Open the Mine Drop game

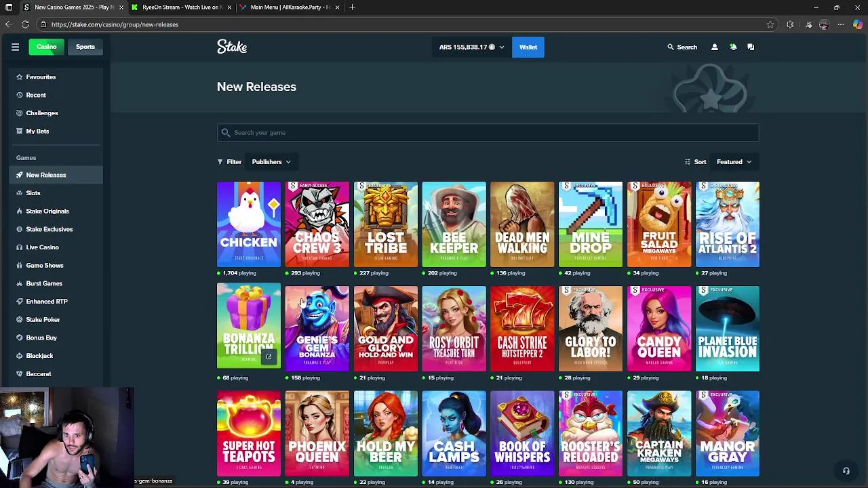pyautogui.click(x=591, y=224)
